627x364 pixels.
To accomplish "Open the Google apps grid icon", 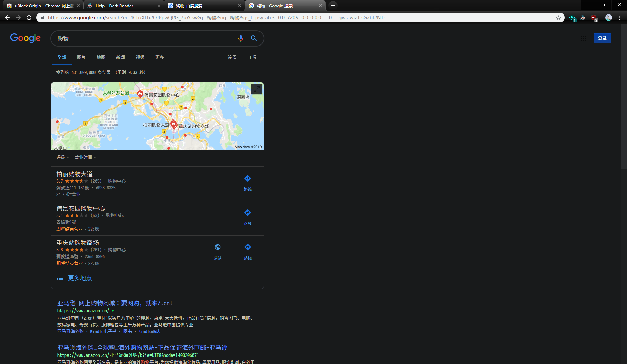I will [x=583, y=38].
